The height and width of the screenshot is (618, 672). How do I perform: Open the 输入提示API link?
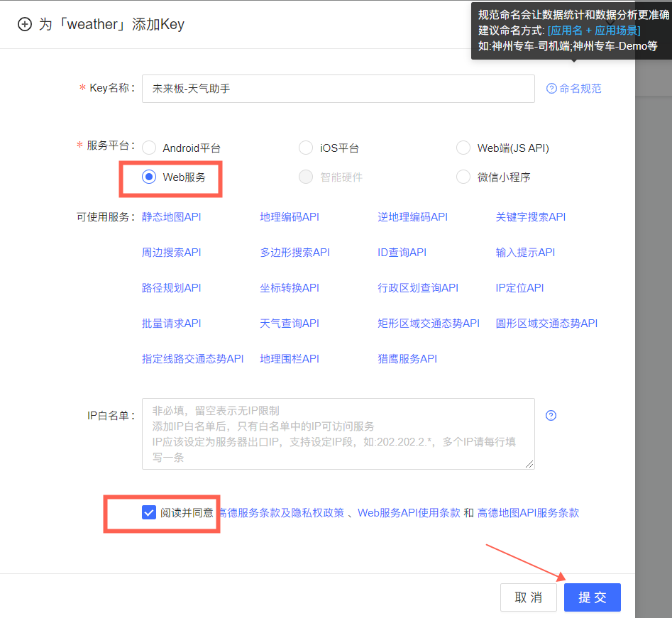(x=525, y=253)
